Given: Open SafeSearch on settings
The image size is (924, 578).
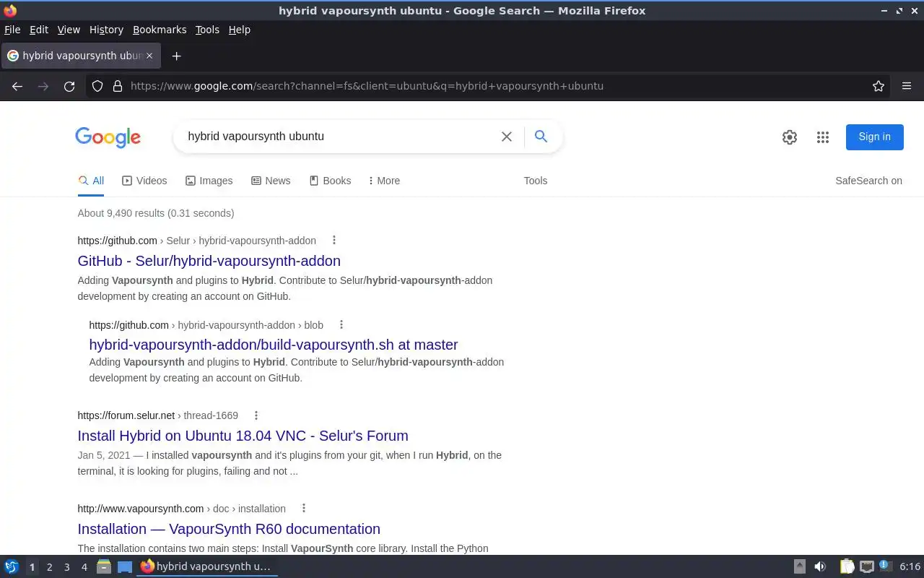Looking at the screenshot, I should point(868,181).
